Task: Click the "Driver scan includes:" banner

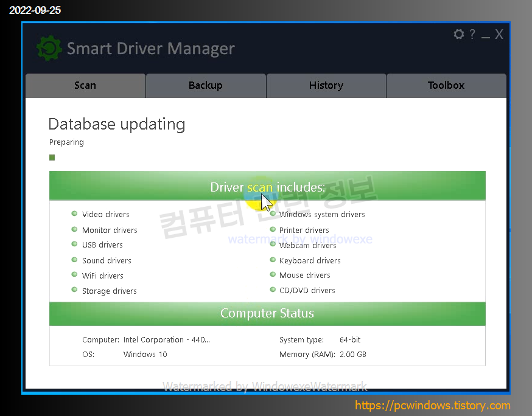Action: tap(267, 185)
